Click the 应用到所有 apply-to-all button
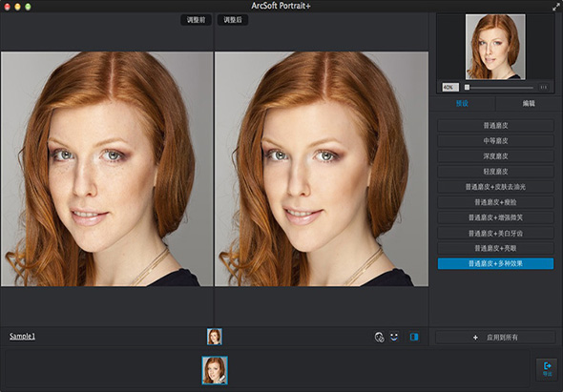Screen dimensions: 563x392 tap(495, 338)
